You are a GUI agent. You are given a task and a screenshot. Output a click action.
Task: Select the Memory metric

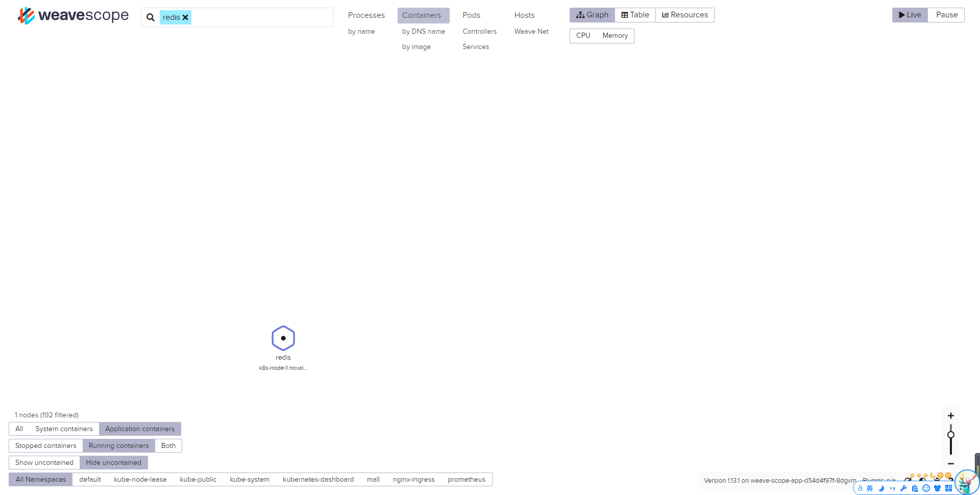pyautogui.click(x=615, y=36)
